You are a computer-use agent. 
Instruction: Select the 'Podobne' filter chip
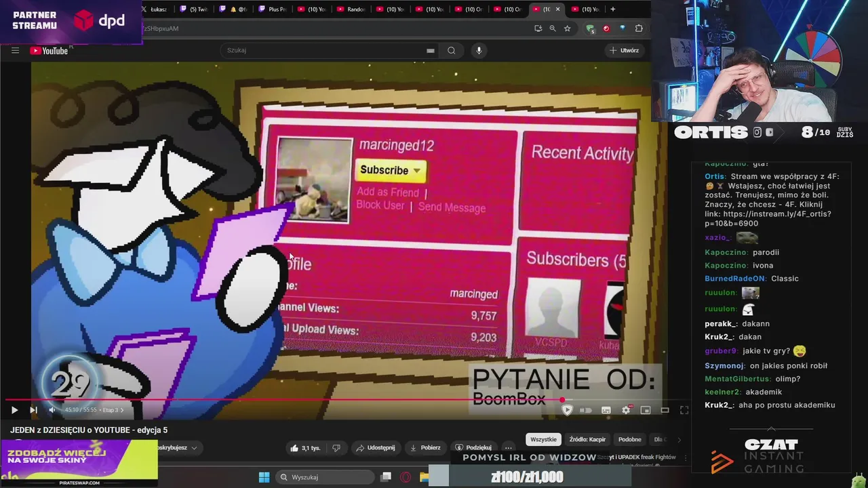point(630,439)
